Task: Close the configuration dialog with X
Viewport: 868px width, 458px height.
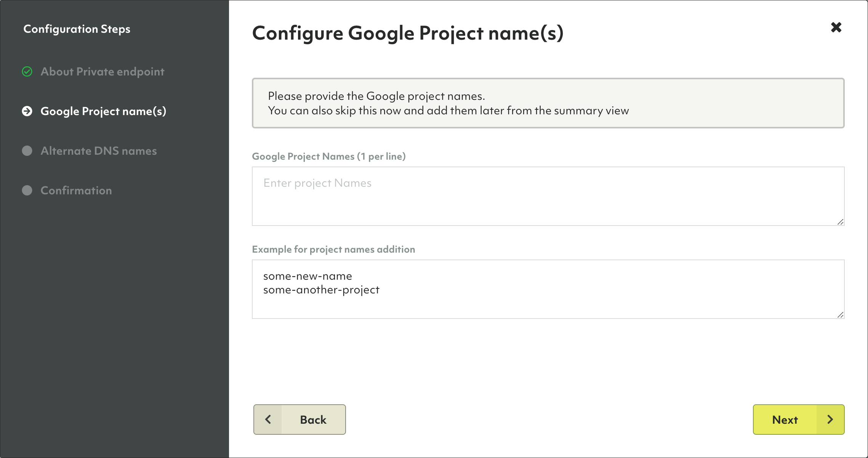Action: click(836, 27)
